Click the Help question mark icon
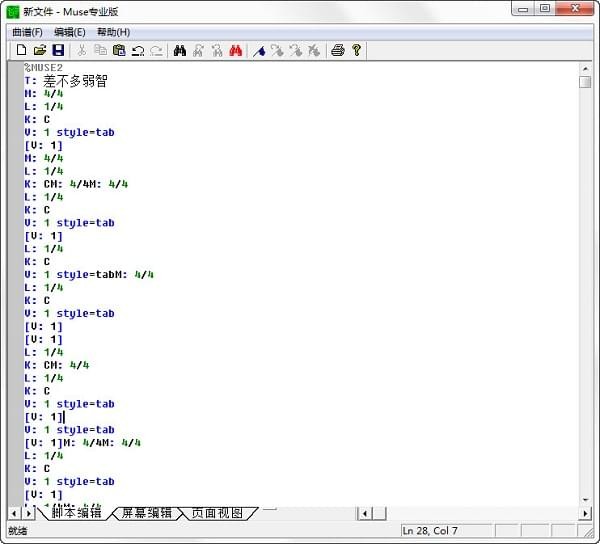The width and height of the screenshot is (600, 544). tap(356, 50)
